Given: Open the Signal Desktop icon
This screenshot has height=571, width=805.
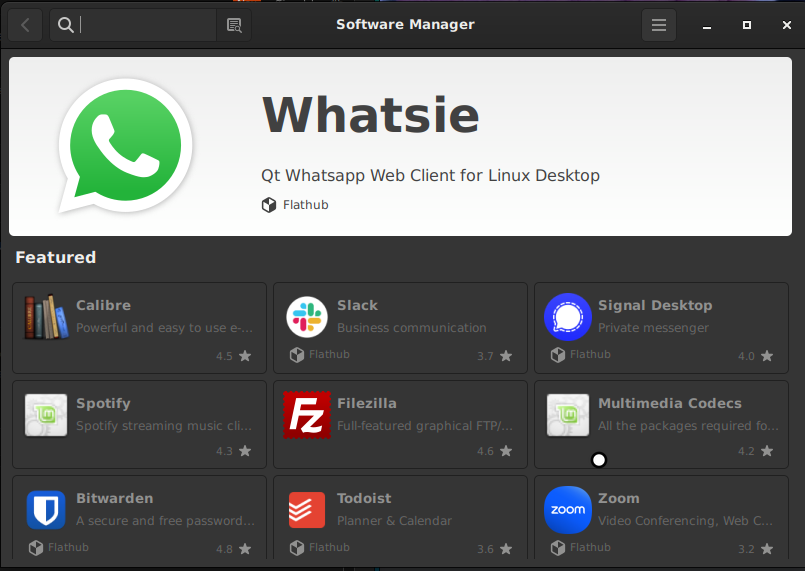Looking at the screenshot, I should tap(568, 317).
